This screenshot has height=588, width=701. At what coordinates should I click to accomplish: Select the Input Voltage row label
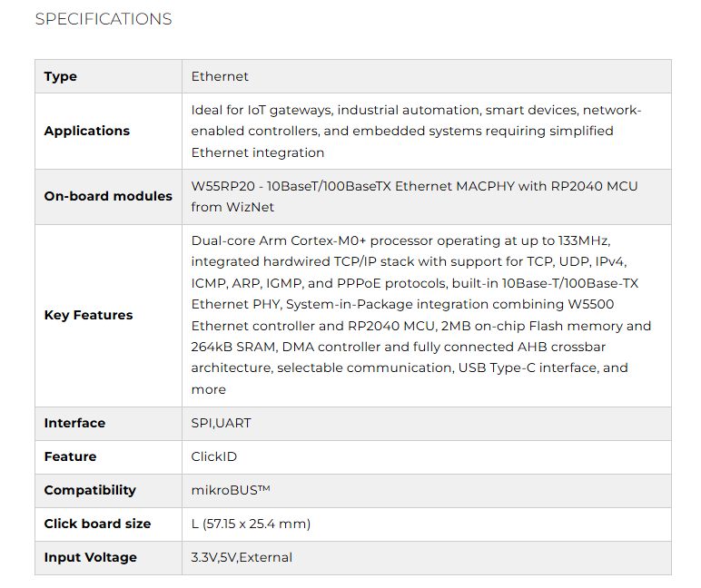point(91,558)
